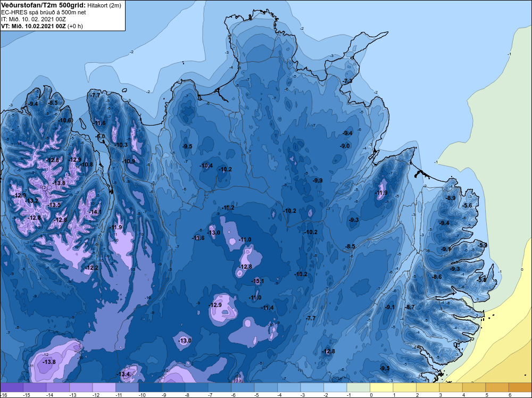
Task: Select the -13.5 temperature value
Action: coord(54,205)
